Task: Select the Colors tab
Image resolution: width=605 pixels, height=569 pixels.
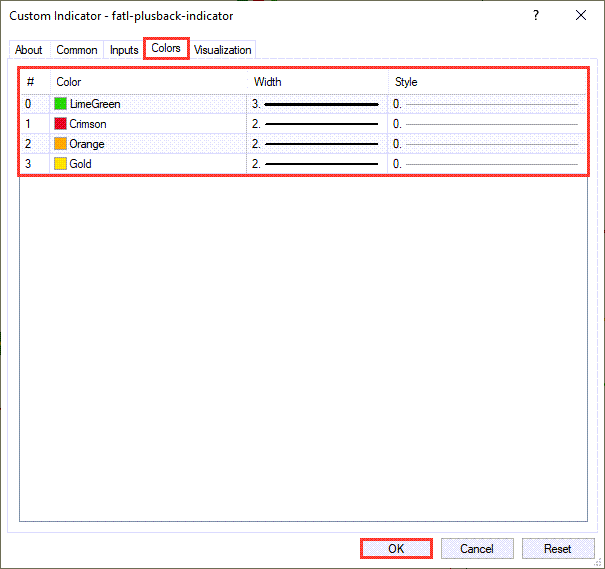Action: point(166,48)
